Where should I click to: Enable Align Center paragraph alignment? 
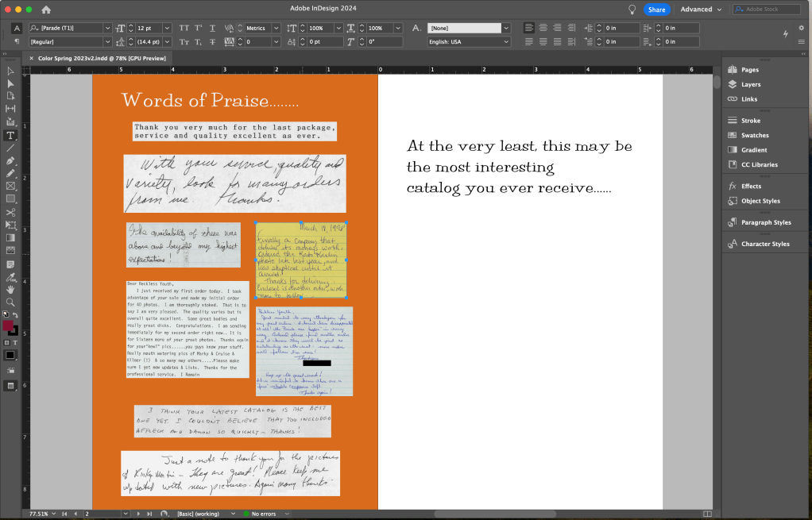click(542, 28)
